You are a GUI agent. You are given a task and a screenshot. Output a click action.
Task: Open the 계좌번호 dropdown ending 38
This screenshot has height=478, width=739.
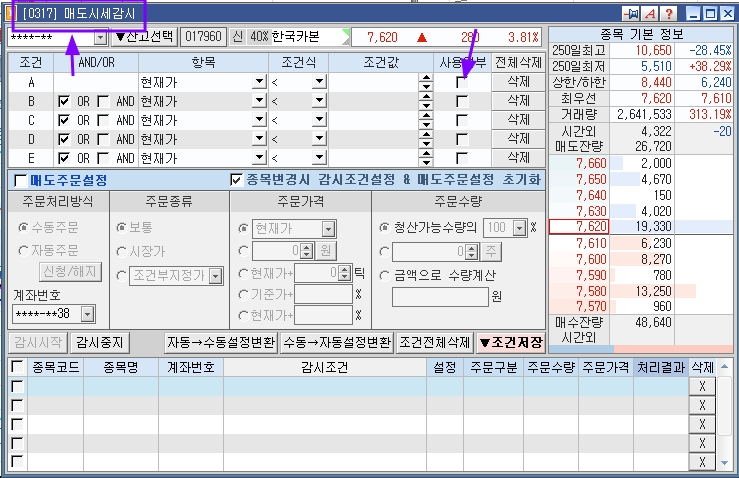88,314
